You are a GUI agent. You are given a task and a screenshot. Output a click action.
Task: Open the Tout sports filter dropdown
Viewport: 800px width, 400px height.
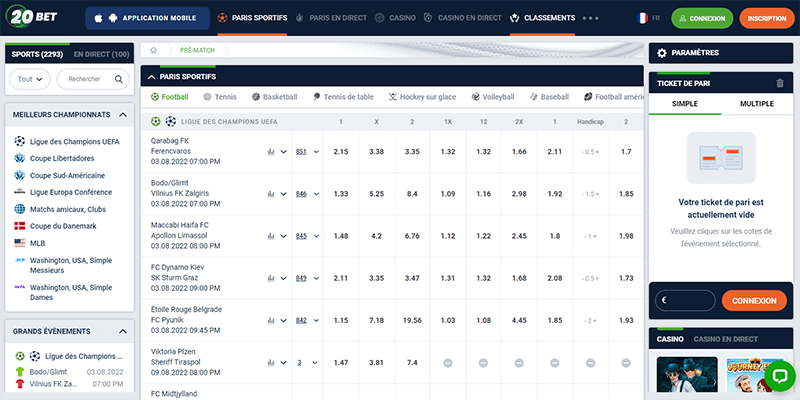(x=30, y=79)
